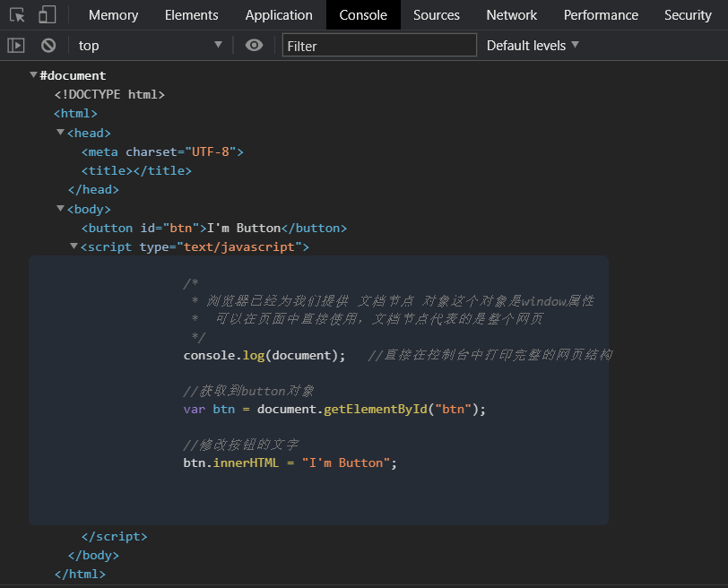Open the Performance tab

[601, 15]
